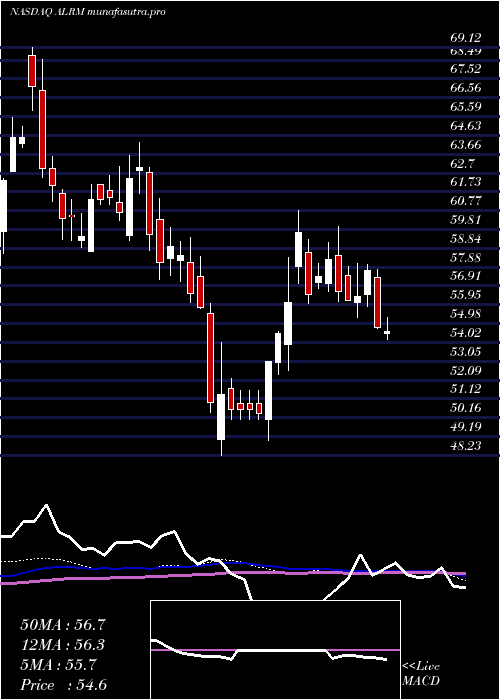Click the 50MA : 56.7 value
500x700 pixels.
(x=63, y=625)
